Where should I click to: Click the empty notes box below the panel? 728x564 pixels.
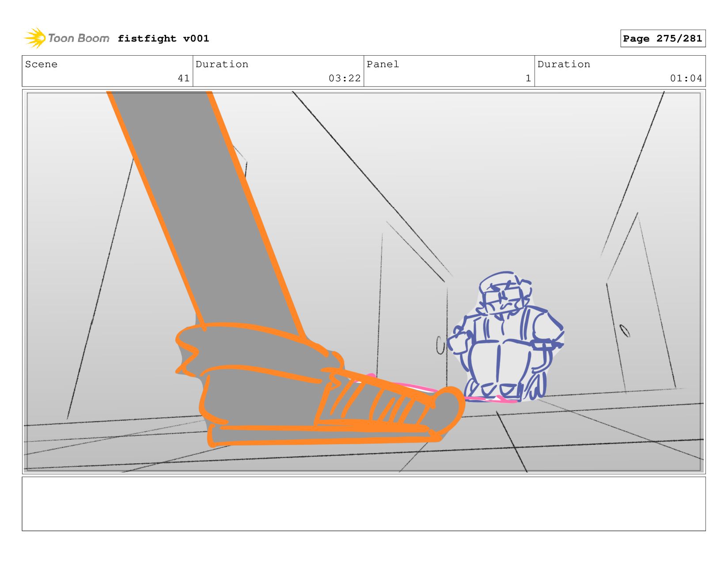[x=364, y=503]
